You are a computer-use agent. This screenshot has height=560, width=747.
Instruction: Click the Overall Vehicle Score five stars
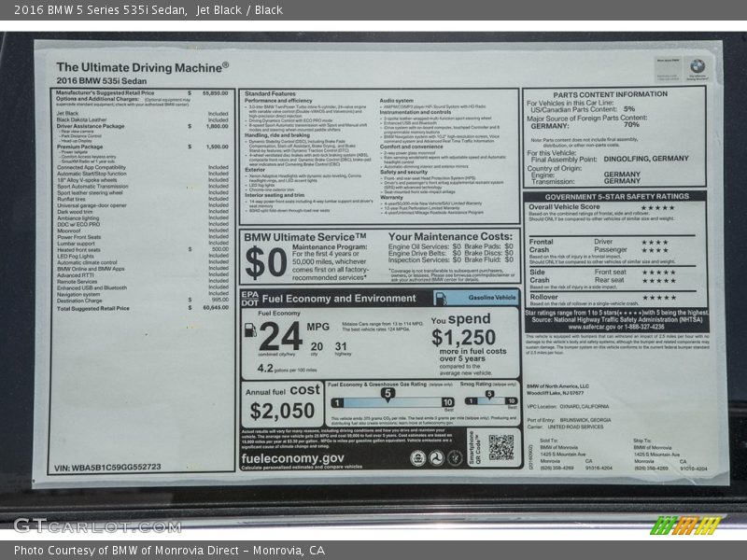[x=657, y=207]
